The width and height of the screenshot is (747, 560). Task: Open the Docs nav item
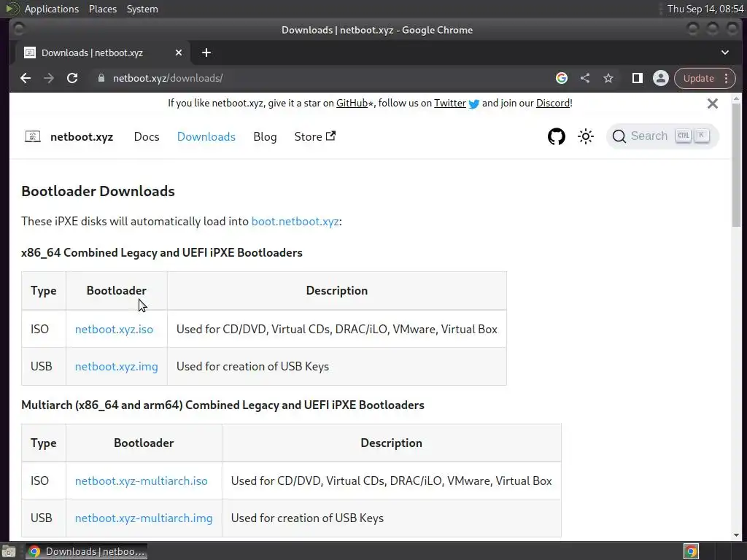point(147,136)
